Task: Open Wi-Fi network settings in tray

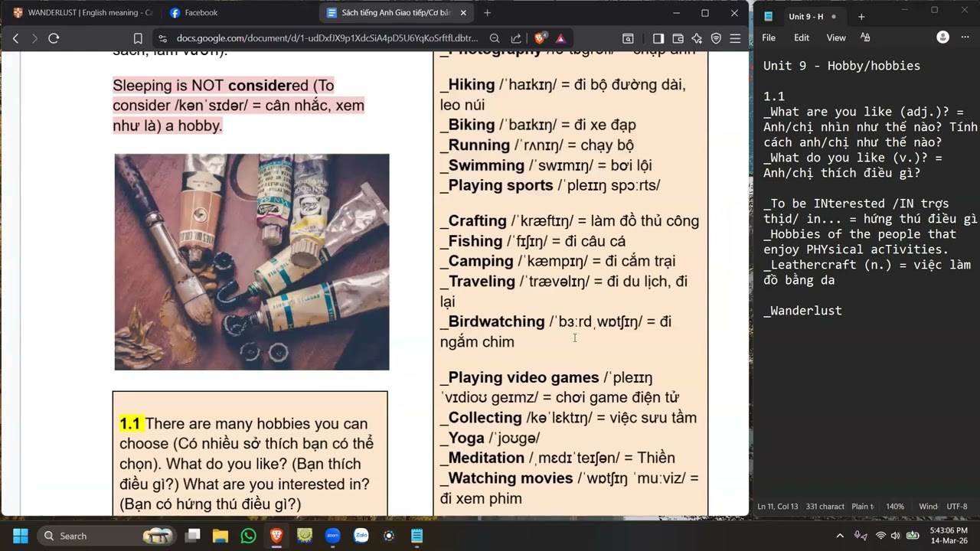Action: (x=880, y=536)
